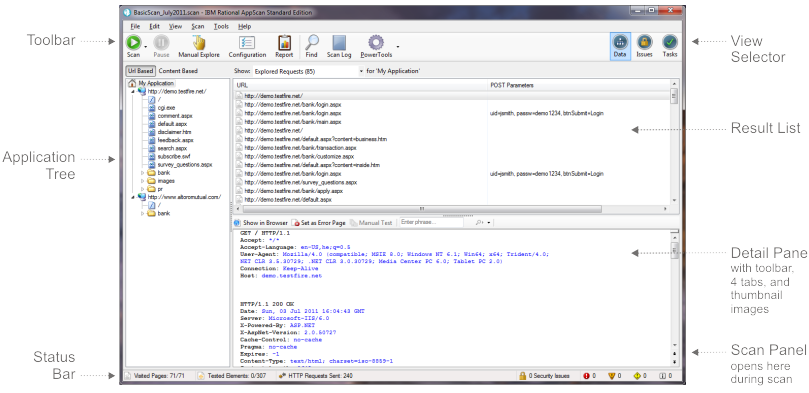The image size is (809, 393).
Task: Open the View menu
Action: [x=175, y=26]
